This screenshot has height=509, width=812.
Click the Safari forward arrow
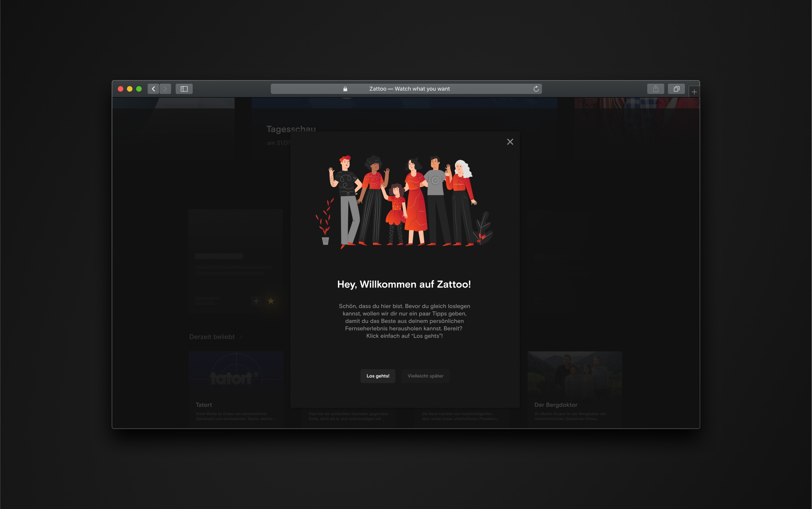click(165, 89)
